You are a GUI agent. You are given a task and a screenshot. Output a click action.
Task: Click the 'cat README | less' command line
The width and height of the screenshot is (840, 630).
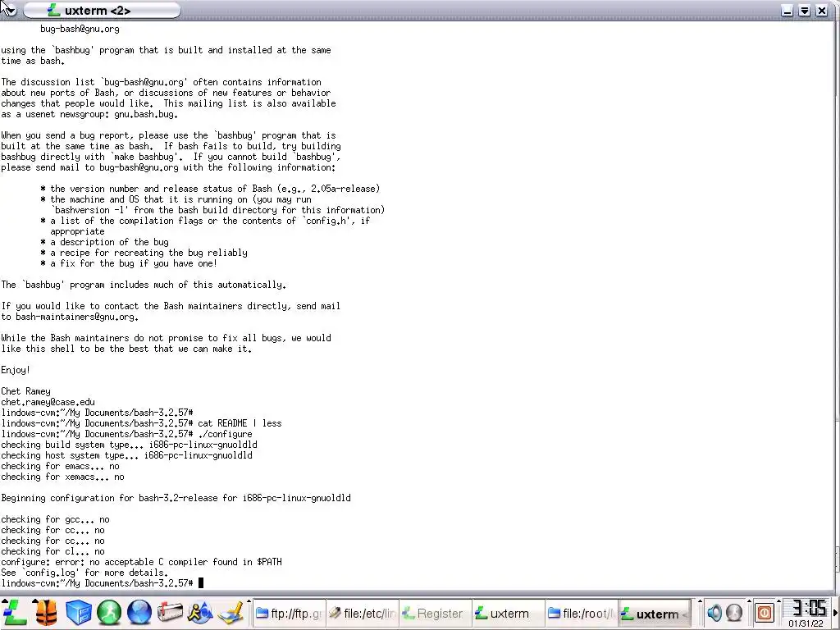pyautogui.click(x=240, y=423)
